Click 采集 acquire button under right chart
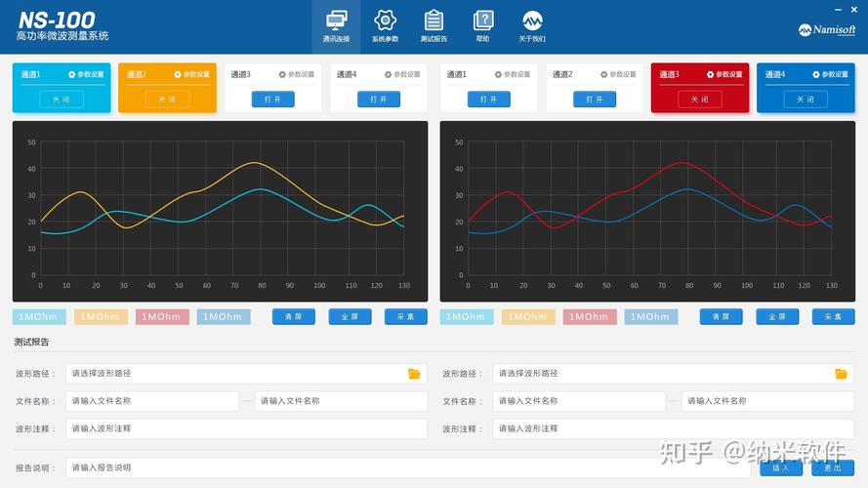868x488 pixels. point(833,317)
